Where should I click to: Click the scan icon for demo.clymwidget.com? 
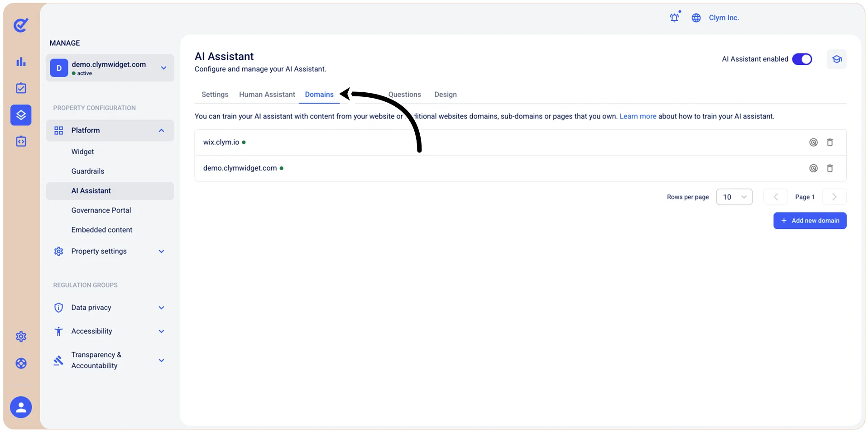(x=813, y=168)
